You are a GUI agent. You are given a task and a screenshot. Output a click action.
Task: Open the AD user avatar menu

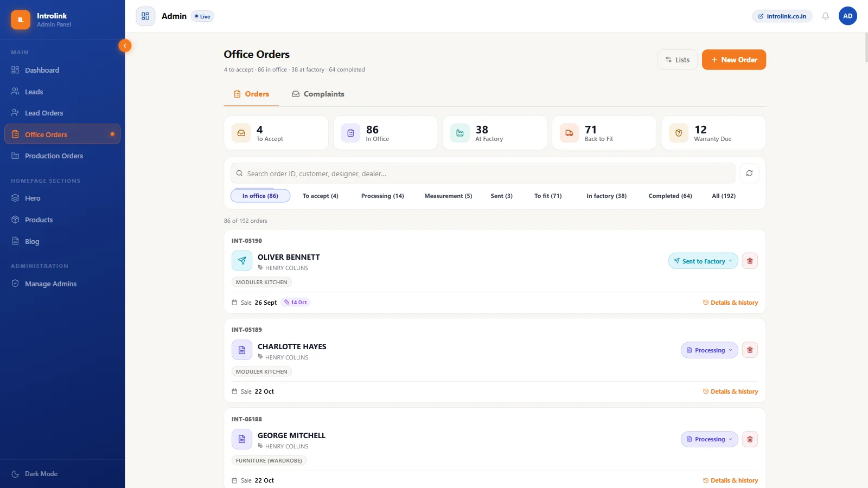[x=847, y=16]
